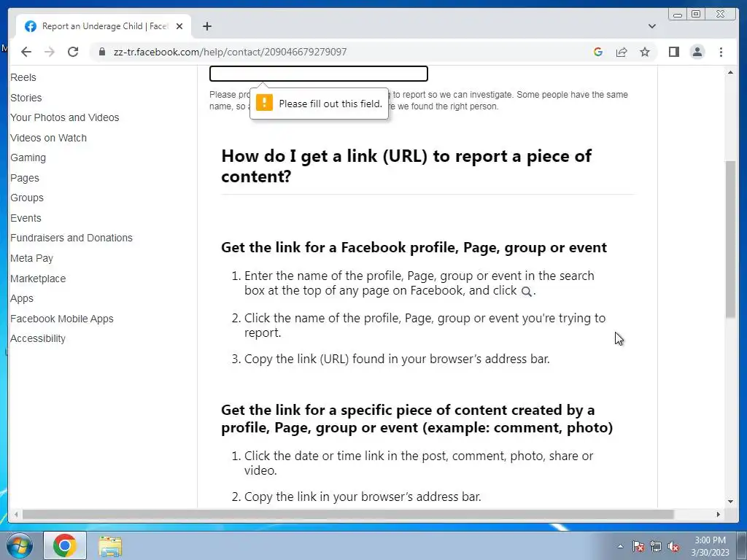Viewport: 747px width, 560px height.
Task: Click the horizontal scrollbar right arrow
Action: (719, 514)
